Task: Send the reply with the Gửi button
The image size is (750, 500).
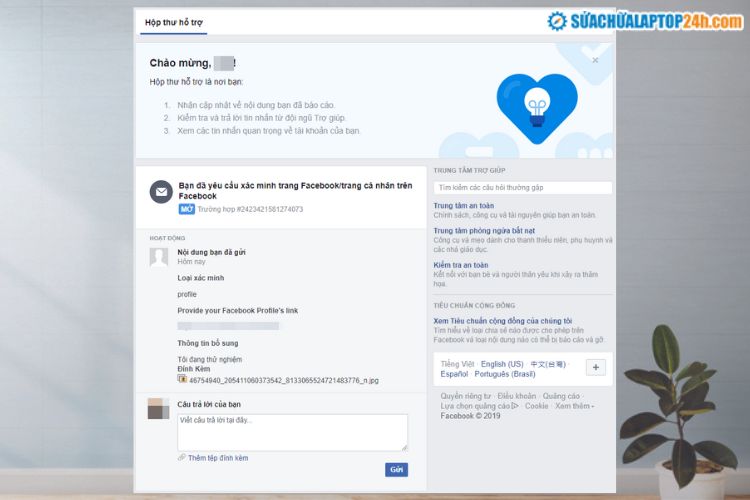Action: click(396, 470)
